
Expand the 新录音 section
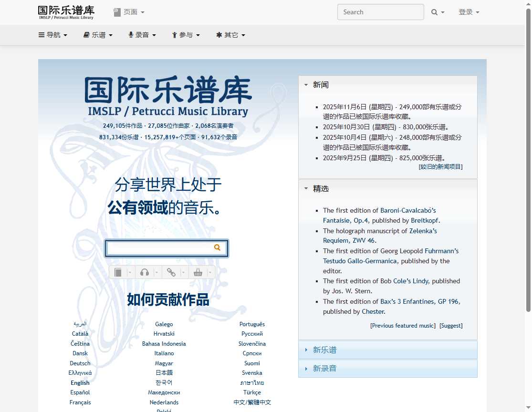click(324, 369)
